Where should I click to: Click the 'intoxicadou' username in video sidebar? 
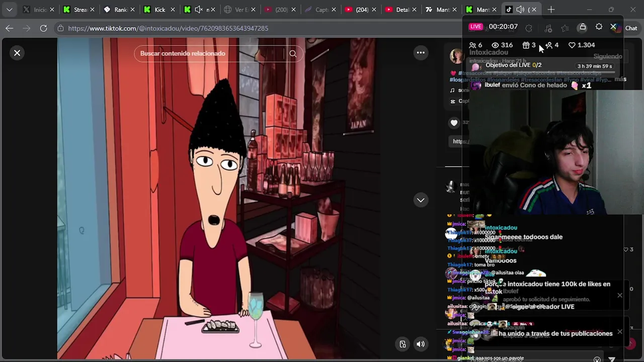click(489, 52)
